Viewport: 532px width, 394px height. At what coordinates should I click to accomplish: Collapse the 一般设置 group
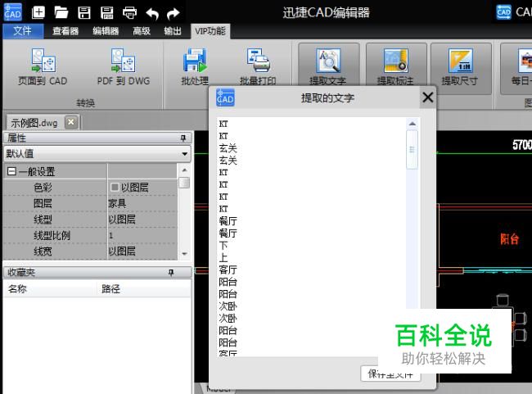pyautogui.click(x=11, y=171)
